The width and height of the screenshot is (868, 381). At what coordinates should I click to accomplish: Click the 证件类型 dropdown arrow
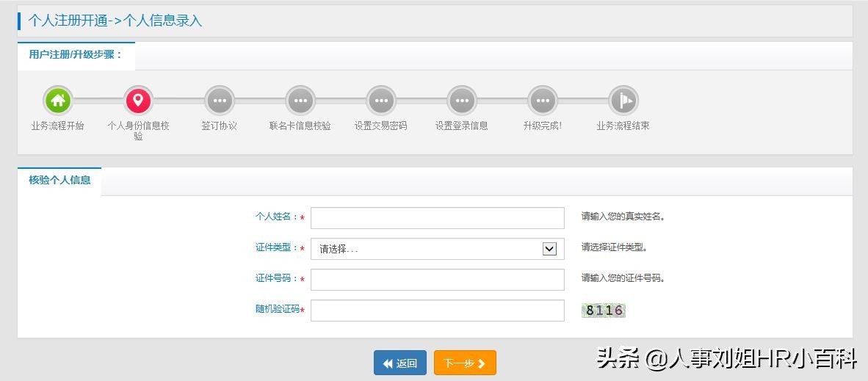[549, 249]
